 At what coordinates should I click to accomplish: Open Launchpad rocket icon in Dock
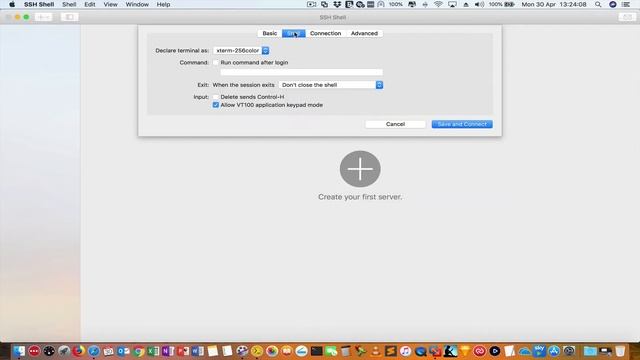(64, 351)
